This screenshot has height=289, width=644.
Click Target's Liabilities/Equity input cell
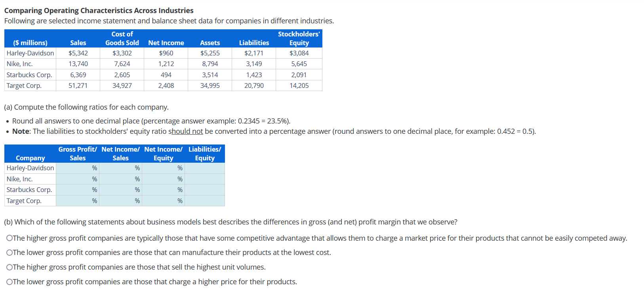[x=205, y=201]
